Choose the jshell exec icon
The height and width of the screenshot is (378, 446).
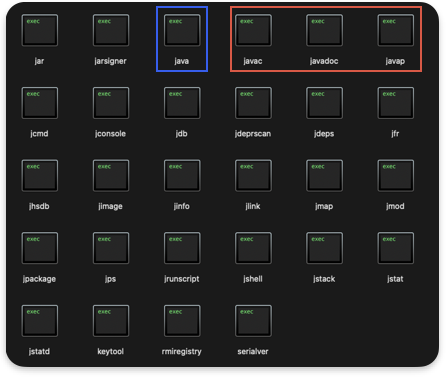tap(253, 248)
